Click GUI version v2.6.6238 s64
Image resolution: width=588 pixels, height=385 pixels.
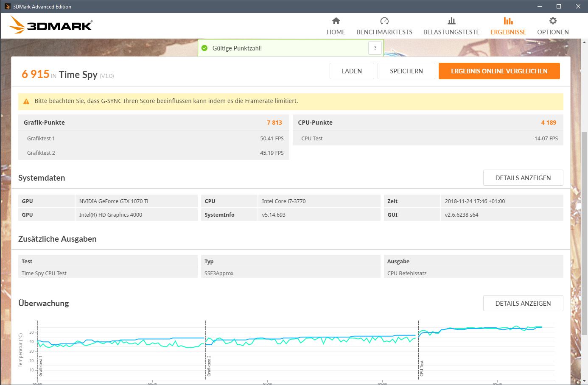pos(502,215)
